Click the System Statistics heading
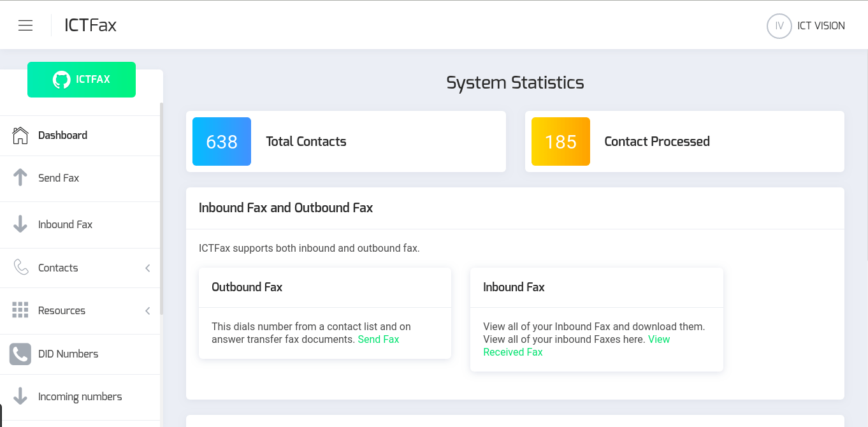 pos(515,83)
